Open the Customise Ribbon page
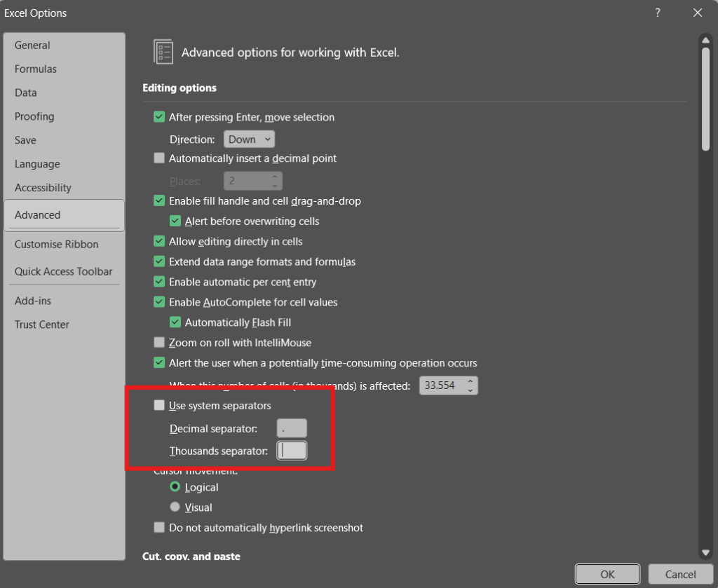The image size is (718, 588). 56,244
